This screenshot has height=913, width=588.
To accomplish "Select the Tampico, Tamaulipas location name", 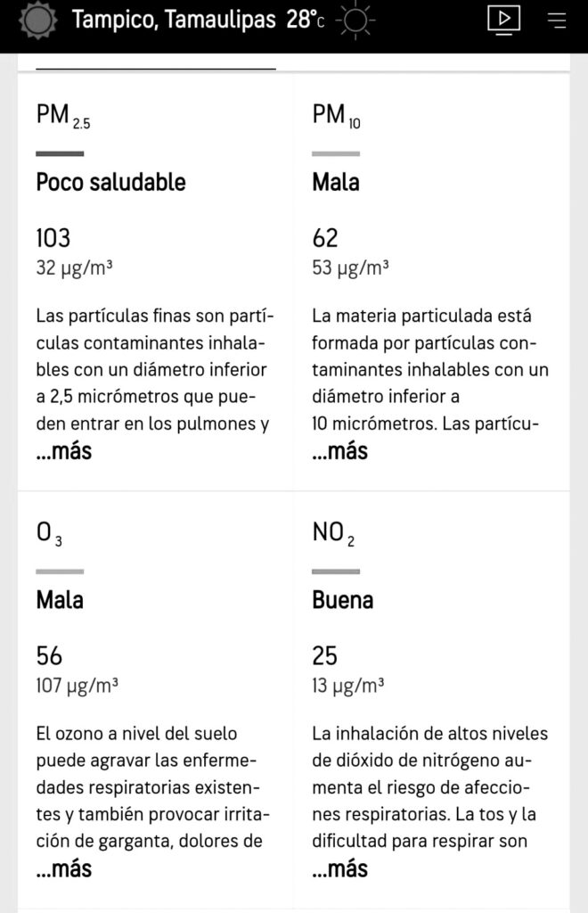I will 173,20.
